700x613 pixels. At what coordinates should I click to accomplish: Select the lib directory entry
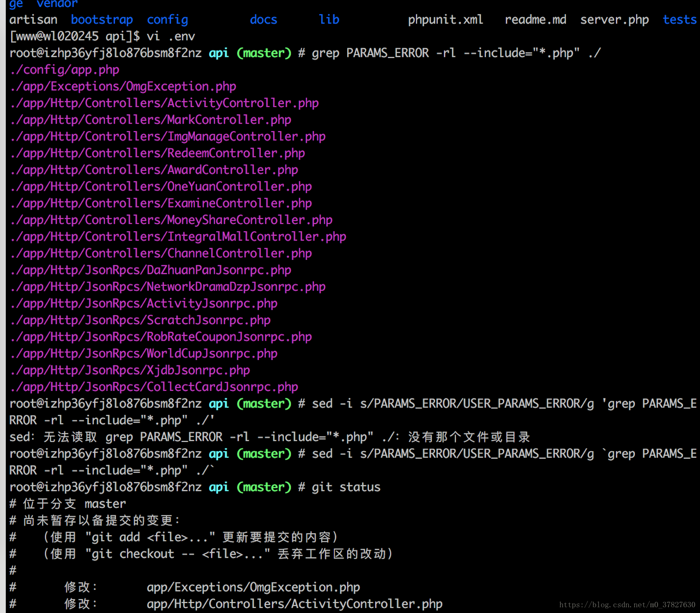coord(329,19)
